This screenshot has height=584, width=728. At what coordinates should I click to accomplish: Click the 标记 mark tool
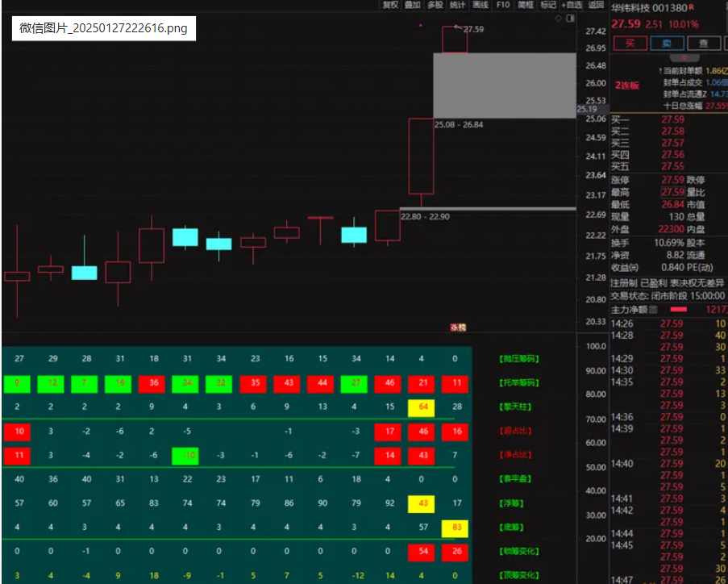pyautogui.click(x=548, y=5)
